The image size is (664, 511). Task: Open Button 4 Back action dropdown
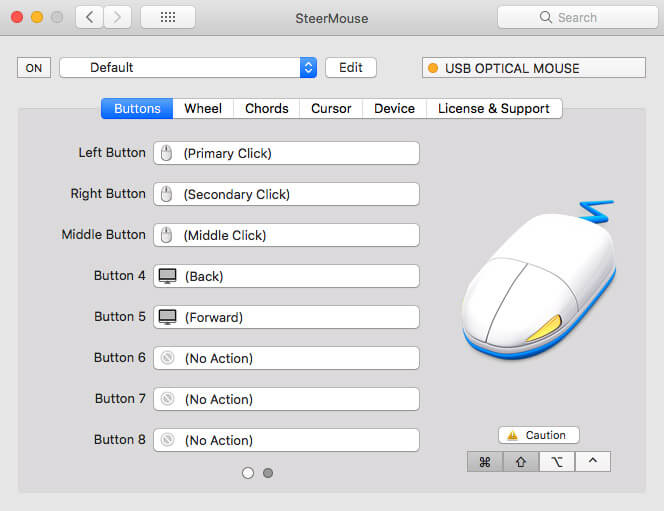click(286, 276)
